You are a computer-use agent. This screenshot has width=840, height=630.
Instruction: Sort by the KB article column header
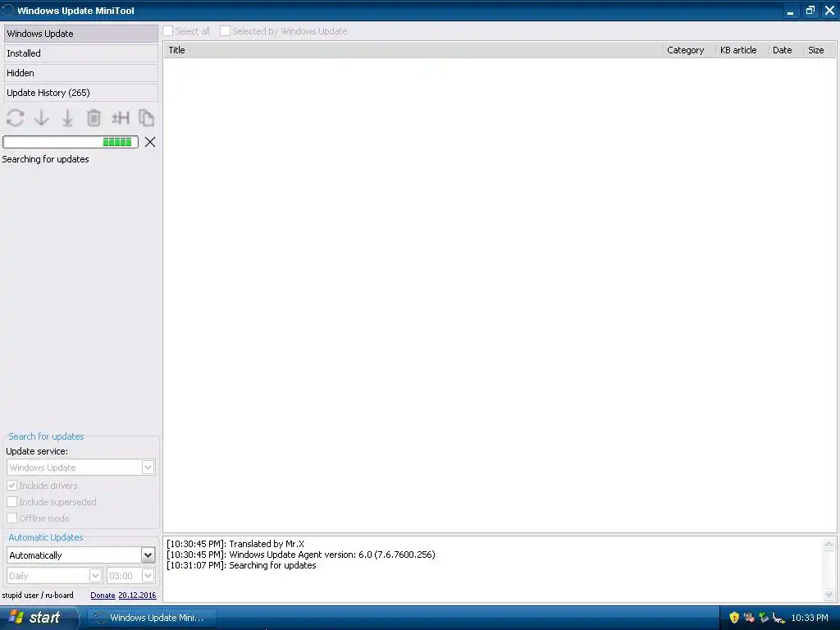[x=742, y=50]
